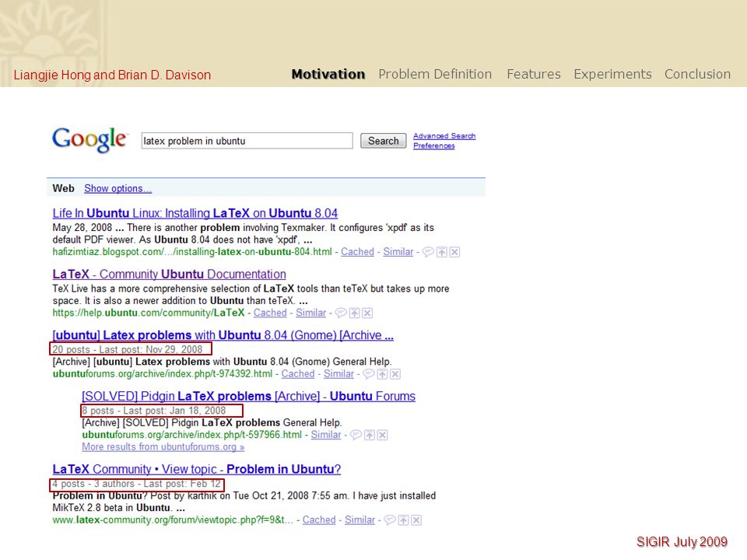This screenshot has width=747, height=560.
Task: Click the Google logo
Action: [89, 139]
